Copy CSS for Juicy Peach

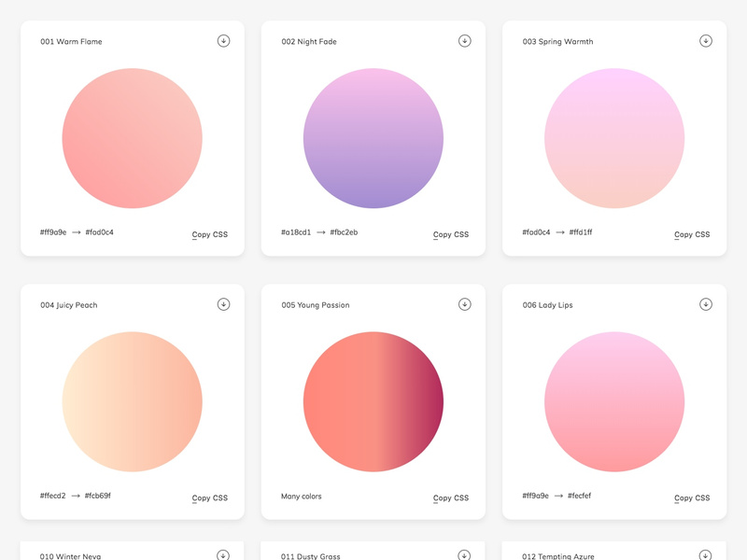(209, 497)
